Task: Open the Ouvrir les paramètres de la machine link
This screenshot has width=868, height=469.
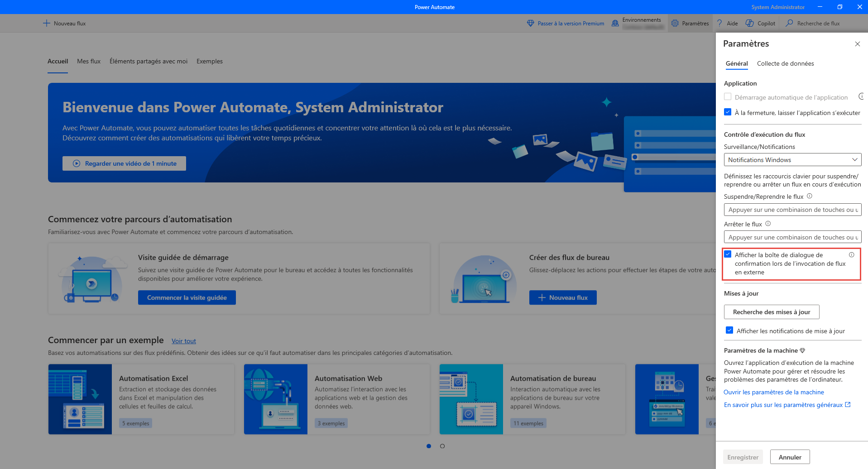Action: (773, 392)
